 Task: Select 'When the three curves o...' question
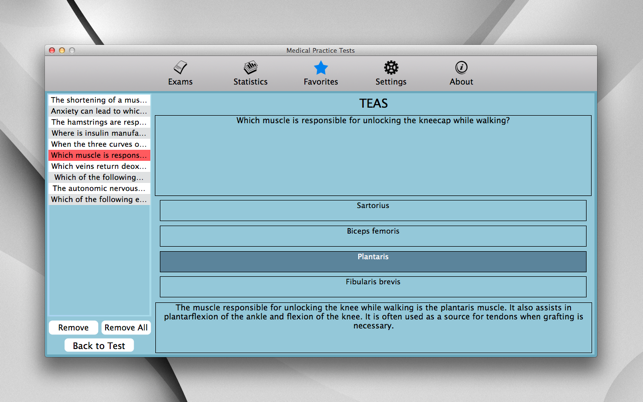pos(99,144)
